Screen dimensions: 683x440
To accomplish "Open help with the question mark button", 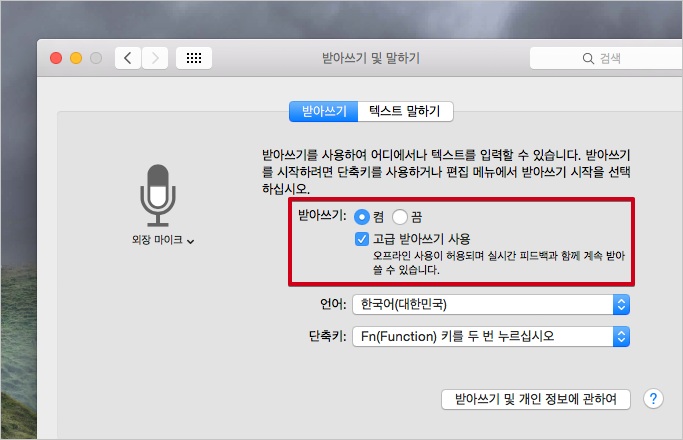I will point(653,399).
